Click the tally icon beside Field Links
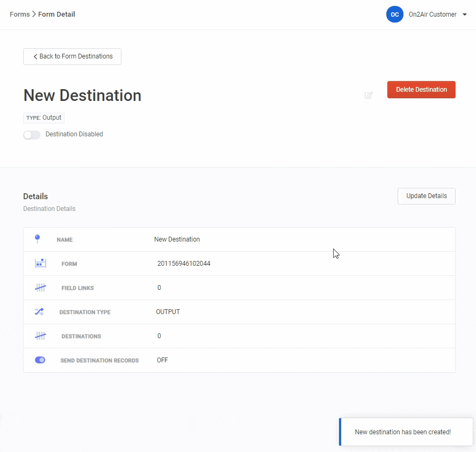 coord(40,288)
